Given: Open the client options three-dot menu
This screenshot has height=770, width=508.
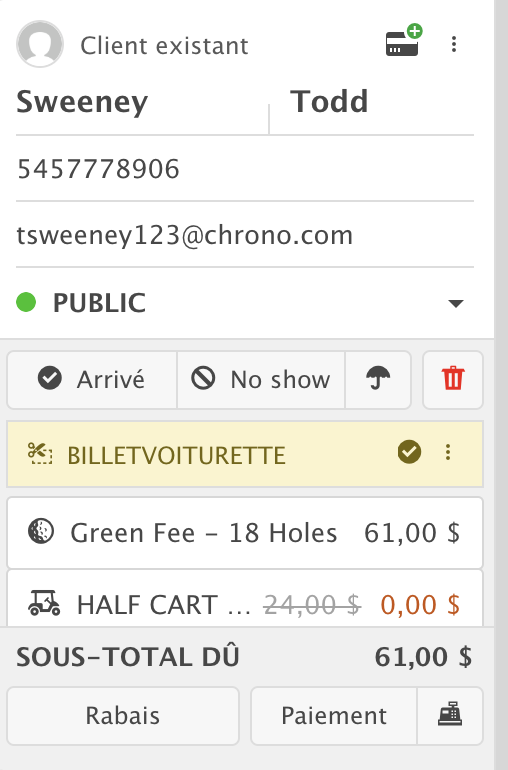Looking at the screenshot, I should (454, 44).
